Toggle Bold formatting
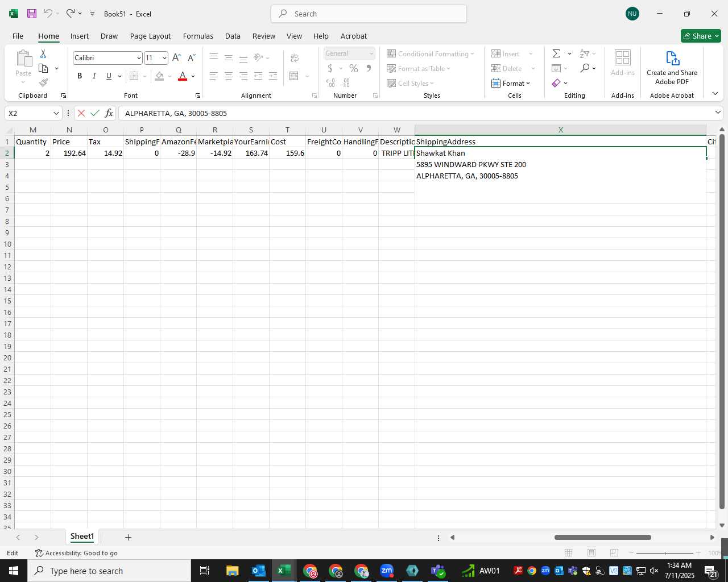This screenshot has height=582, width=728. tap(80, 76)
